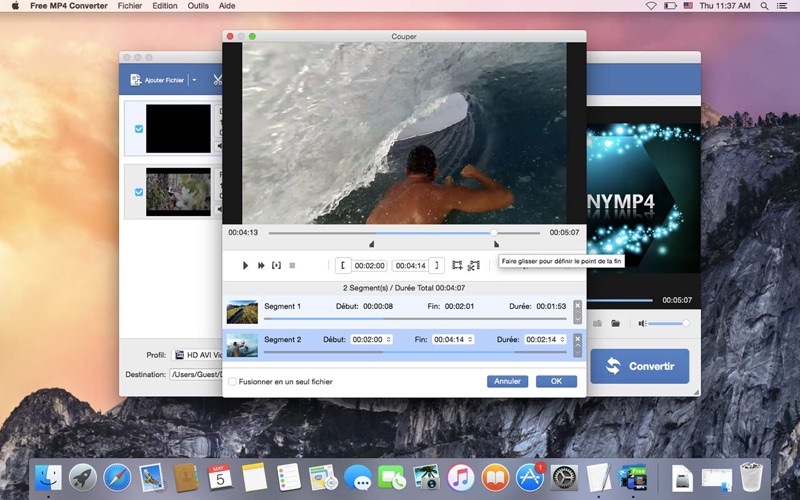This screenshot has width=800, height=500.
Task: Set end point with right bracket icon
Action: pyautogui.click(x=436, y=265)
